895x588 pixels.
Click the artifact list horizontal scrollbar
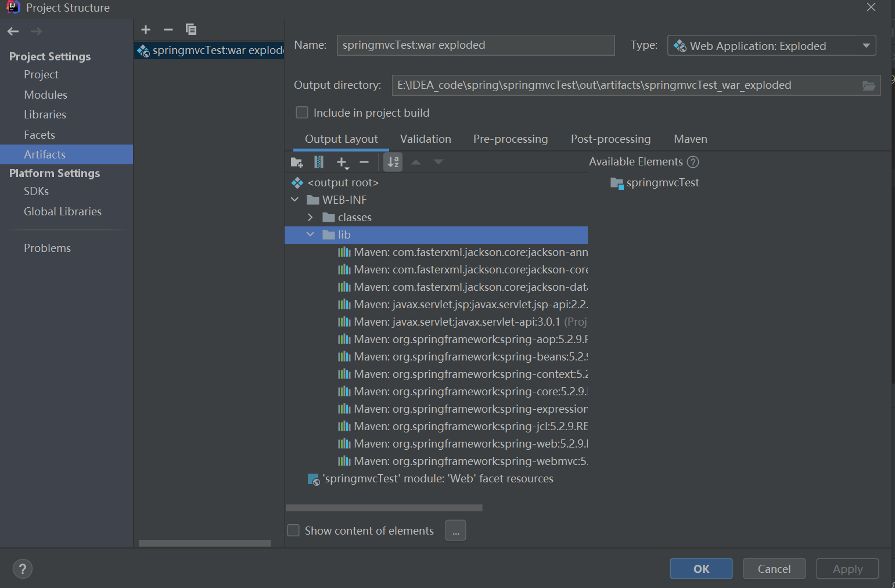pyautogui.click(x=205, y=543)
